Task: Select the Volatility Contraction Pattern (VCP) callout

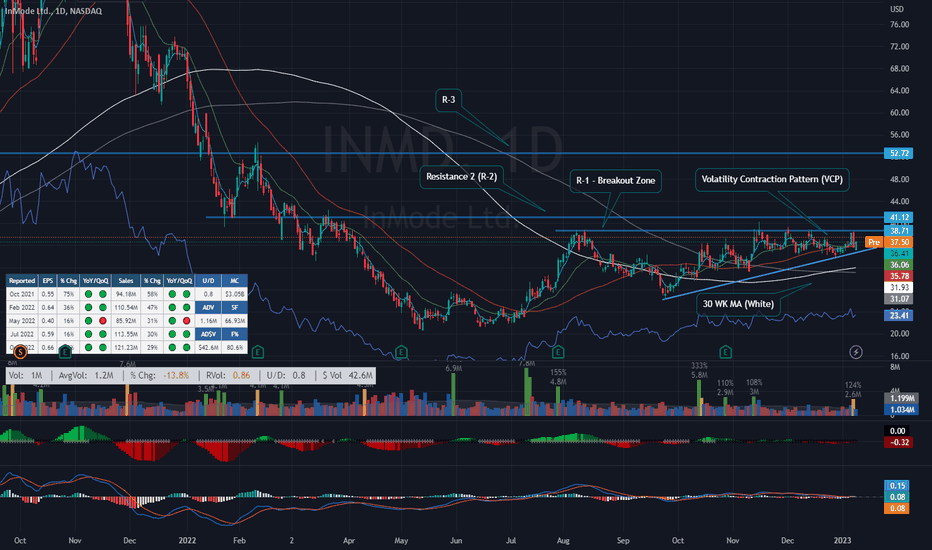Action: (x=772, y=180)
